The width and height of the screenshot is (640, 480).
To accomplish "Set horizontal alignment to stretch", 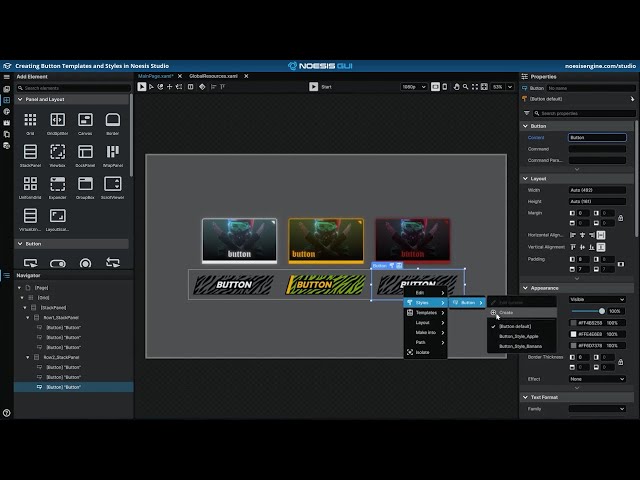I will point(601,235).
